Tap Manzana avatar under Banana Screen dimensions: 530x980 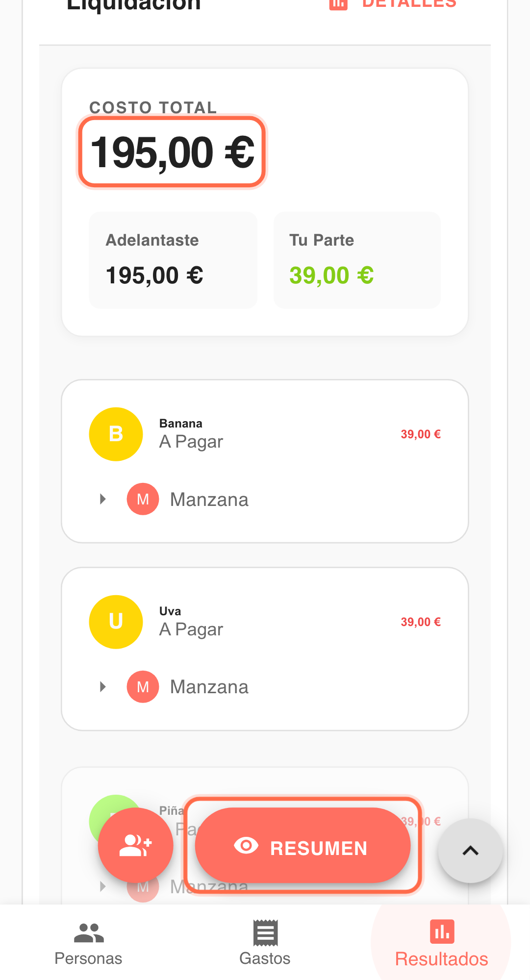point(143,500)
